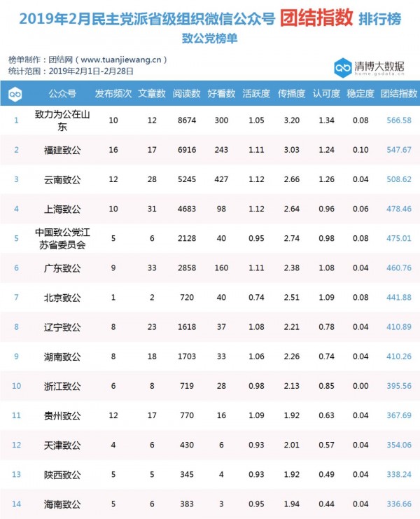420x519 pixels.
Task: Click the 发布频次 column header
Action: [113, 94]
